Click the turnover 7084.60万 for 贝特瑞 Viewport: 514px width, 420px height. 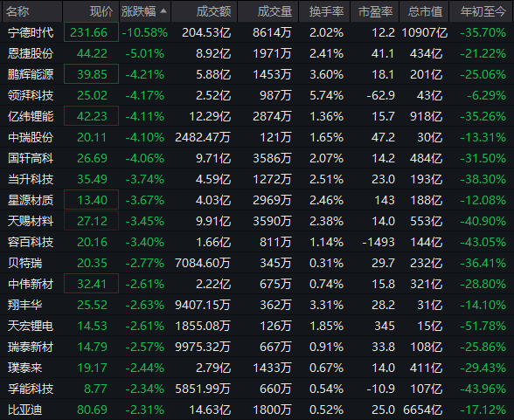point(203,263)
